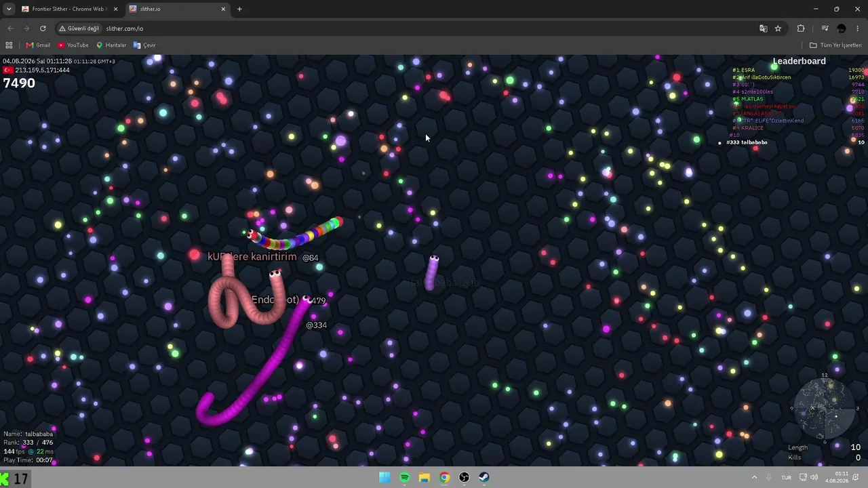Image resolution: width=868 pixels, height=488 pixels.
Task: Click the Chrome taskbar icon
Action: (444, 477)
